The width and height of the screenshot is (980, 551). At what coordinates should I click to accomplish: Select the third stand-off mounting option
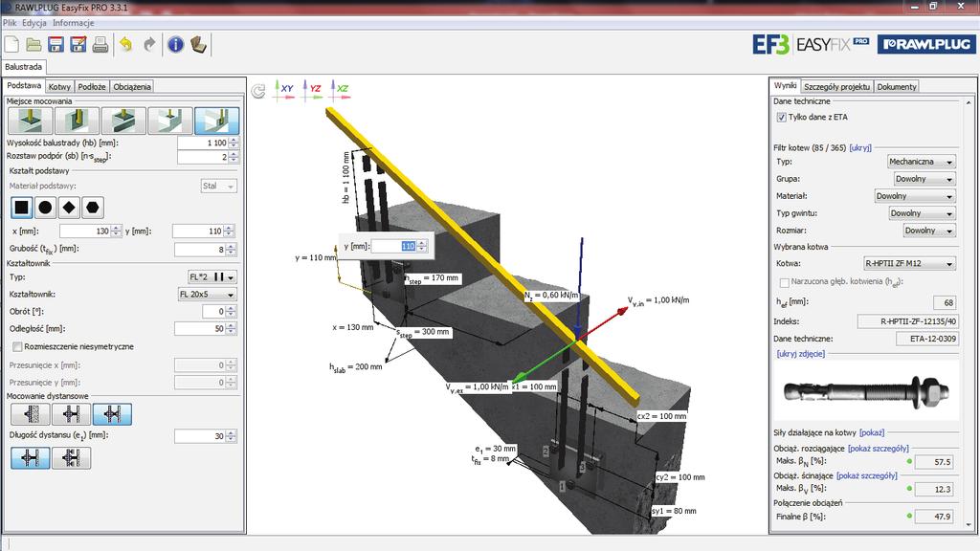[x=113, y=414]
